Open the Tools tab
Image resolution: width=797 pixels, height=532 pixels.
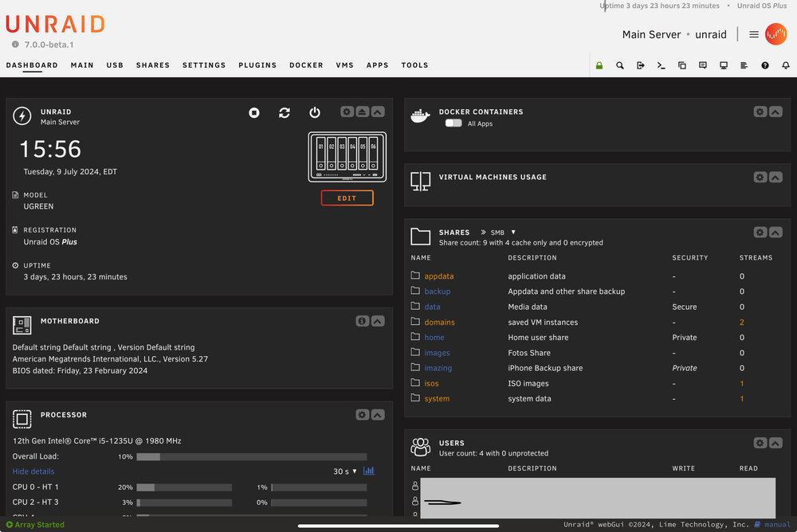tap(414, 65)
